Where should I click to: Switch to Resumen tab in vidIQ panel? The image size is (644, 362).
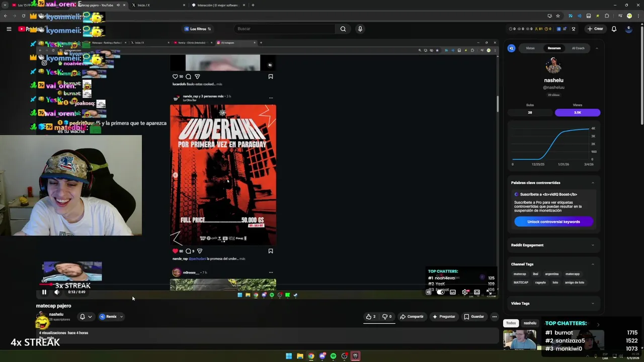coord(554,48)
